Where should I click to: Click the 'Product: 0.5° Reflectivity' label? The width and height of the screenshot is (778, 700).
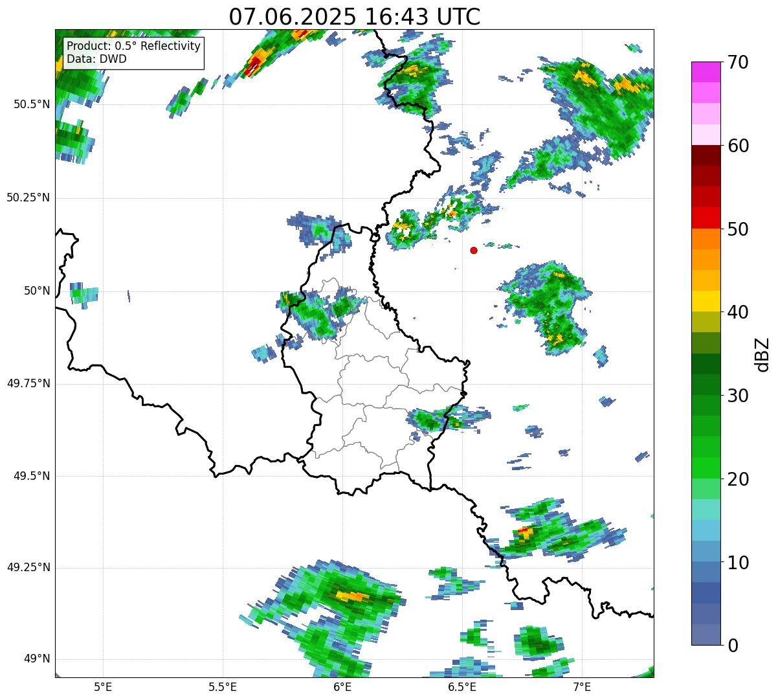[x=134, y=47]
